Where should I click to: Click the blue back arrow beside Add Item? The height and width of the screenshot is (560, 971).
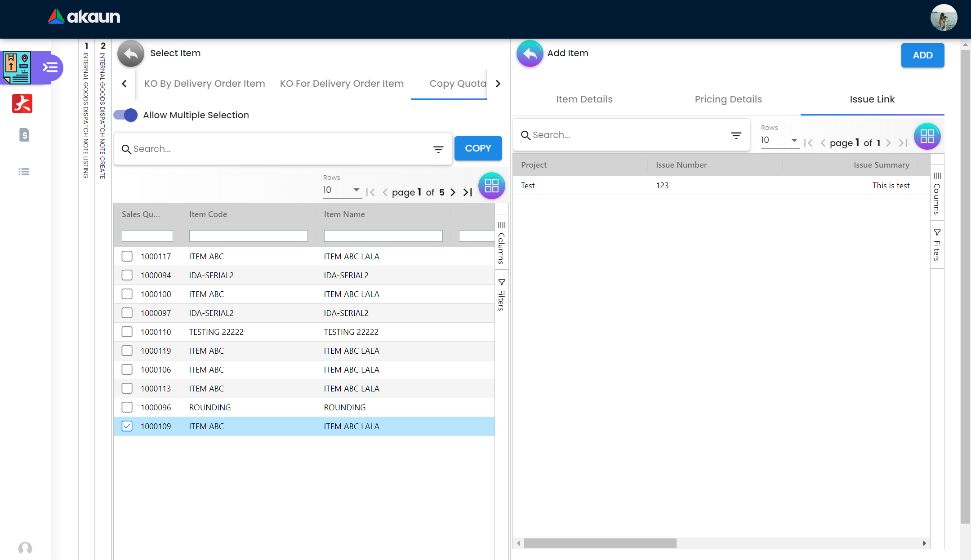click(530, 53)
